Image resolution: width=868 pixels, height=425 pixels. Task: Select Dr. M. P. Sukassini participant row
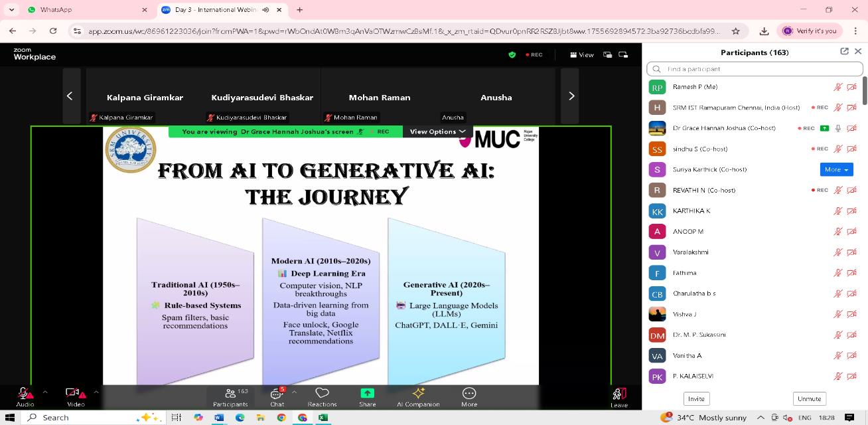point(753,335)
